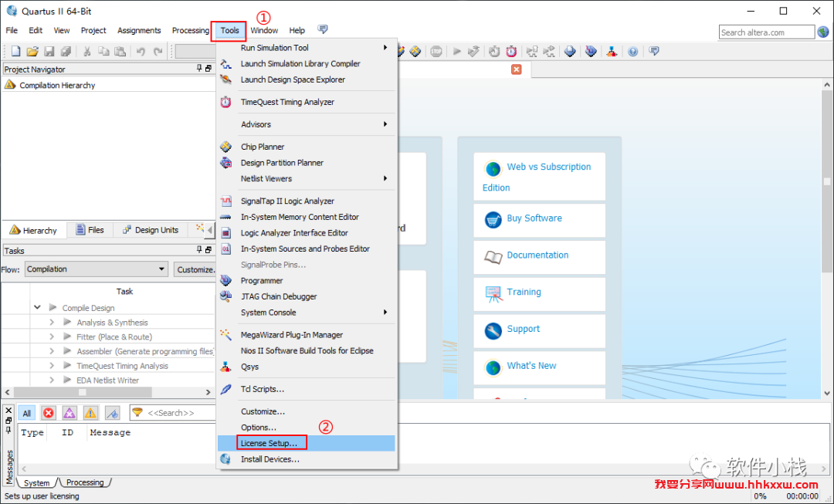Click the speech bubble icon in menu bar
Screen dimensions: 834x504
[x=322, y=29]
